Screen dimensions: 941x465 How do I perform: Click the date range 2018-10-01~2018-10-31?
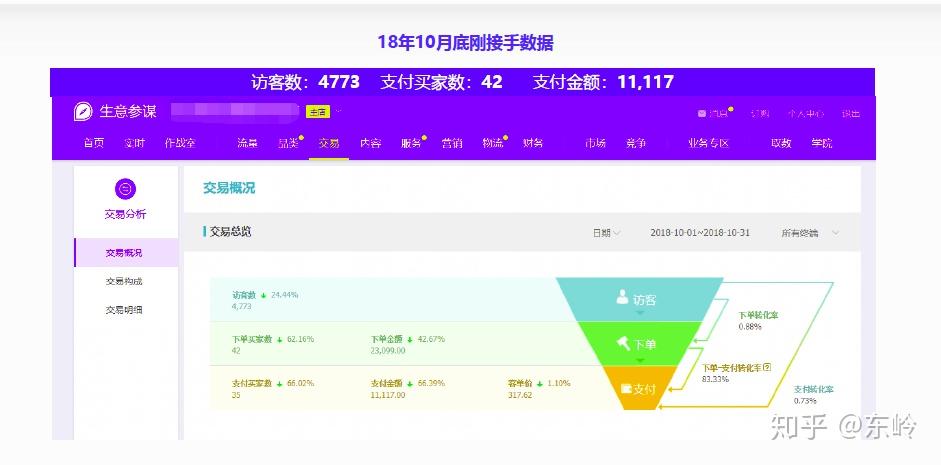[700, 233]
